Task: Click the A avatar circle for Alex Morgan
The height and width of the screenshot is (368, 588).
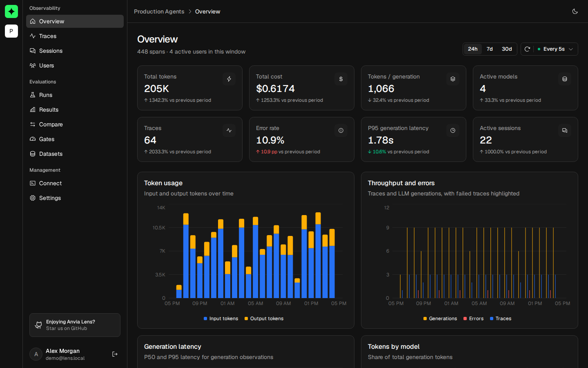Action: pyautogui.click(x=36, y=354)
